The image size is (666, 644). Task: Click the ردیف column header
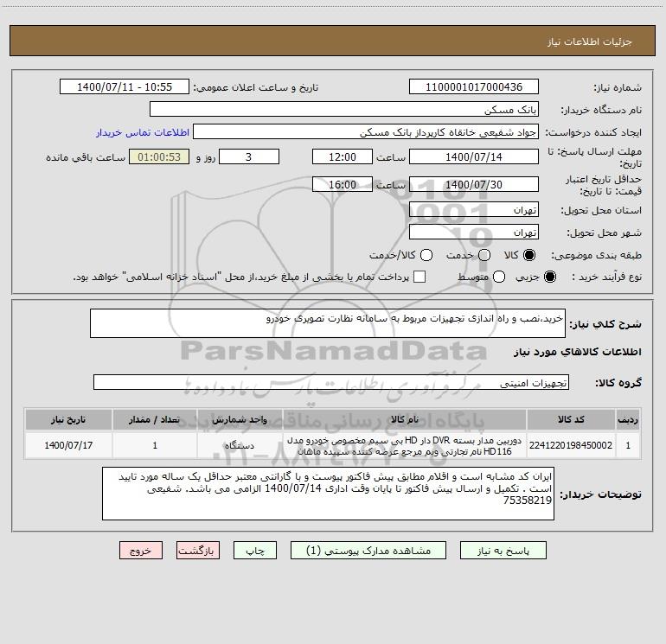pyautogui.click(x=628, y=419)
